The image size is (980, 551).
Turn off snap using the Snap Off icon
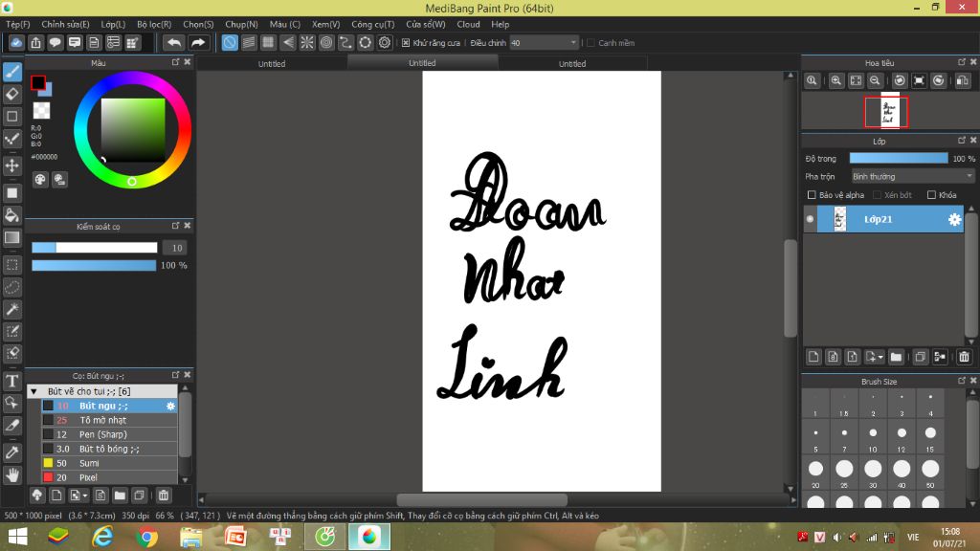pyautogui.click(x=230, y=42)
